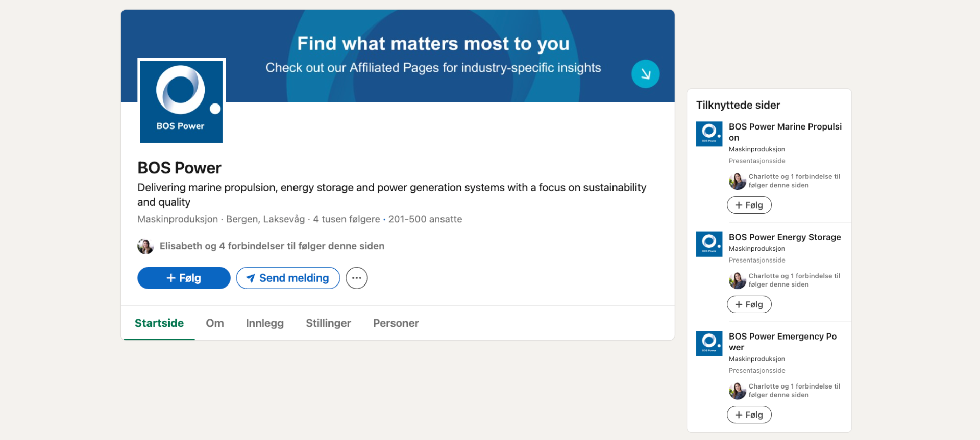
Task: Click the Send melding button
Action: (x=288, y=278)
